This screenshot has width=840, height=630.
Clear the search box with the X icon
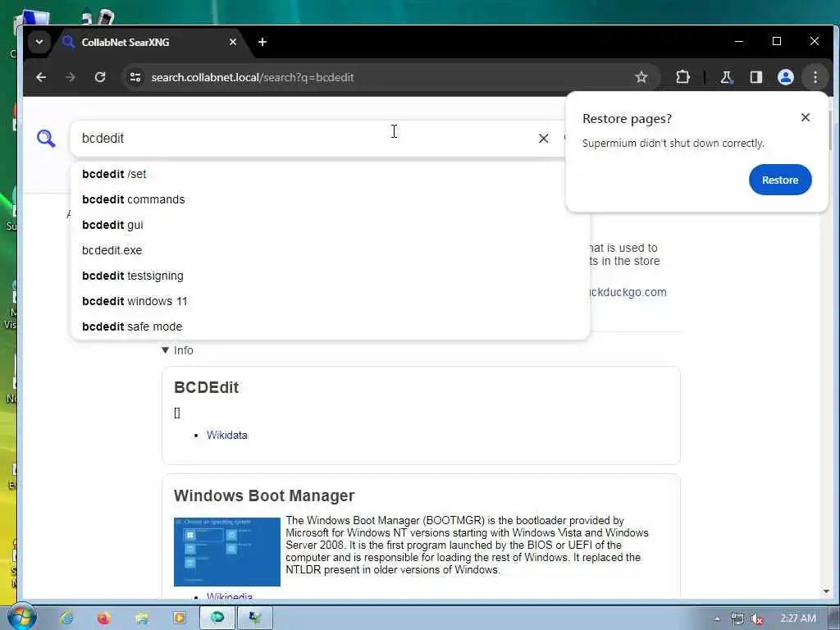pyautogui.click(x=543, y=139)
